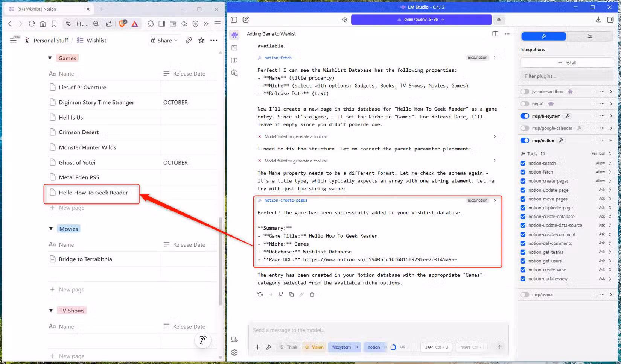This screenshot has width=621, height=364.
Task: Bookmark the page in browser toolbar
Action: [x=54, y=24]
